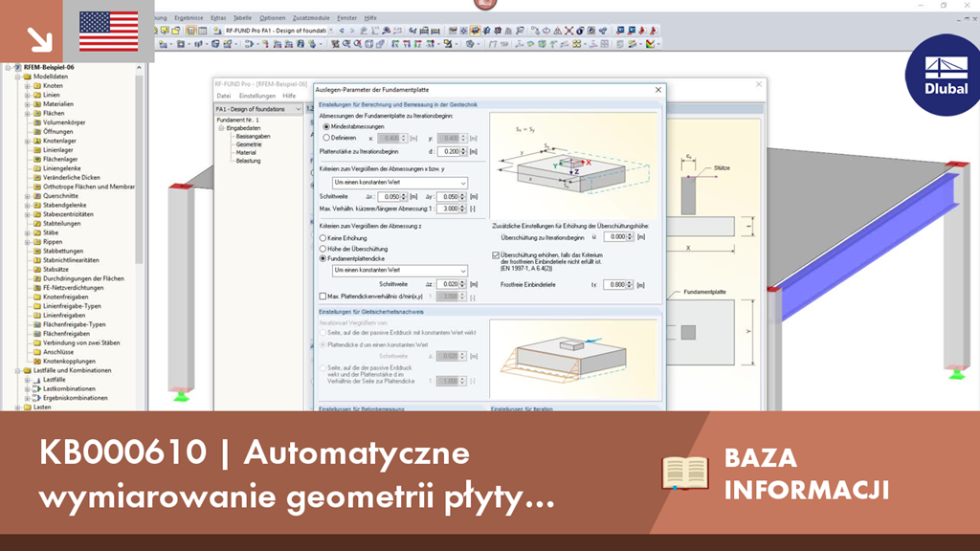Select Veränderliche Dicken in navigator
This screenshot has height=551, width=980.
(71, 177)
